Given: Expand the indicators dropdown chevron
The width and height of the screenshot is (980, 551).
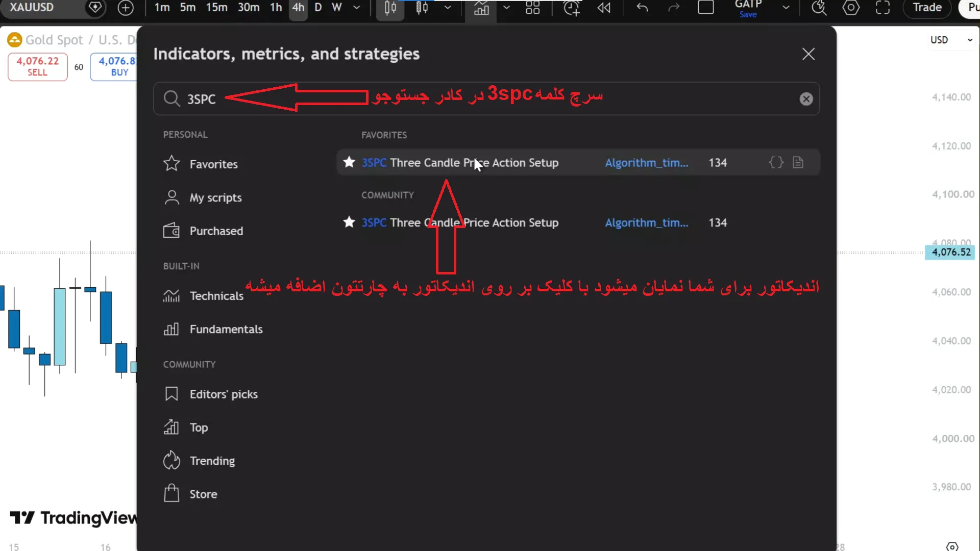Looking at the screenshot, I should pyautogui.click(x=506, y=8).
